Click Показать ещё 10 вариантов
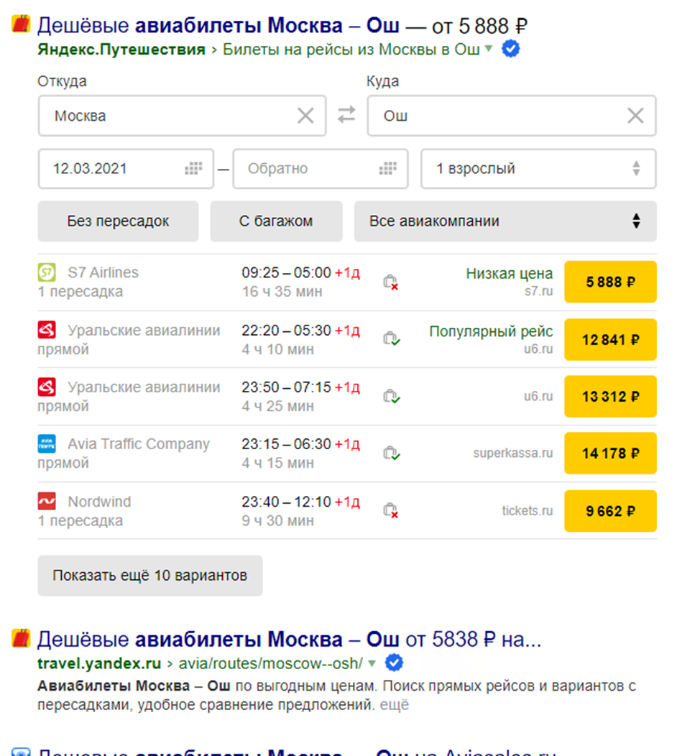 pyautogui.click(x=149, y=576)
